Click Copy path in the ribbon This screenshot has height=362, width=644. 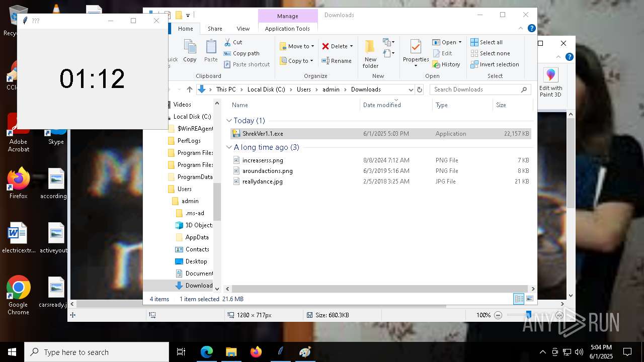pos(242,53)
